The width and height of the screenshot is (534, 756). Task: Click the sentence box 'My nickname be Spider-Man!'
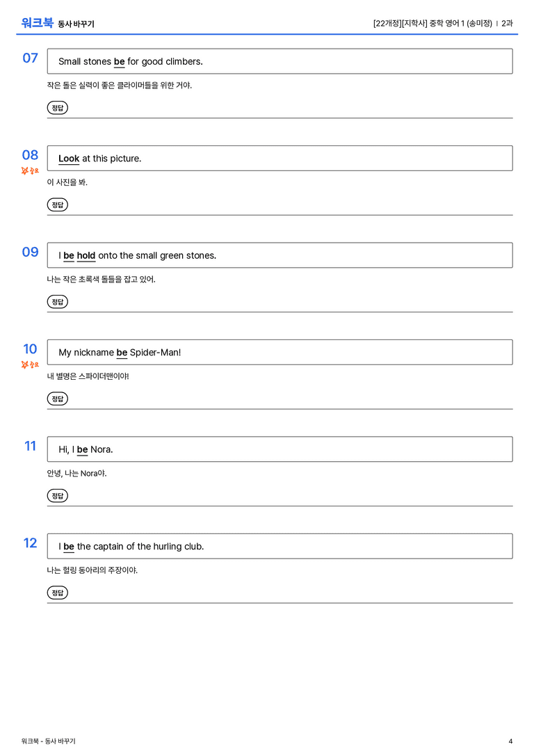click(x=280, y=352)
